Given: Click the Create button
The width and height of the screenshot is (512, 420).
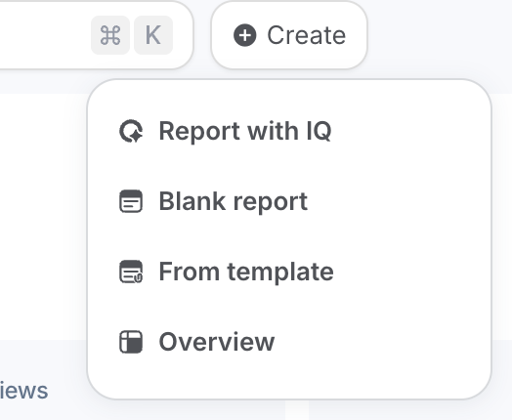Looking at the screenshot, I should [x=289, y=35].
